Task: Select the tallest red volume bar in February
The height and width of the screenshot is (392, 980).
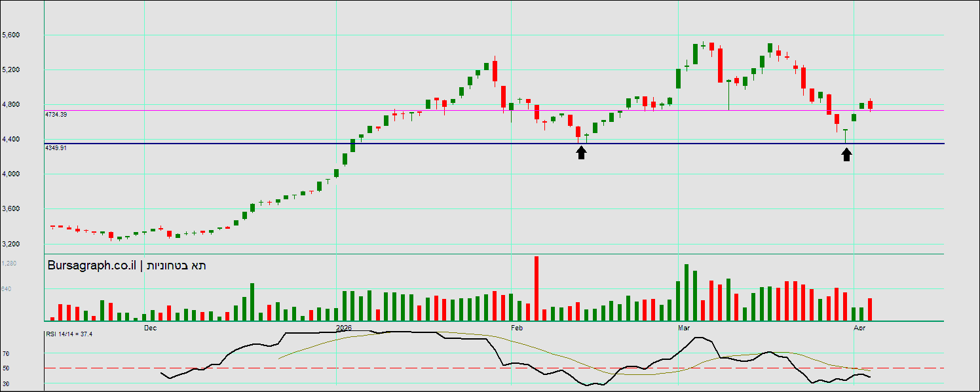Action: click(x=537, y=288)
